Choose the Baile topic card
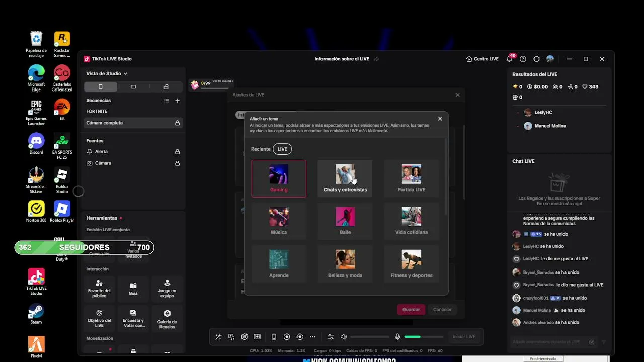Image resolution: width=644 pixels, height=362 pixels. coord(345,221)
